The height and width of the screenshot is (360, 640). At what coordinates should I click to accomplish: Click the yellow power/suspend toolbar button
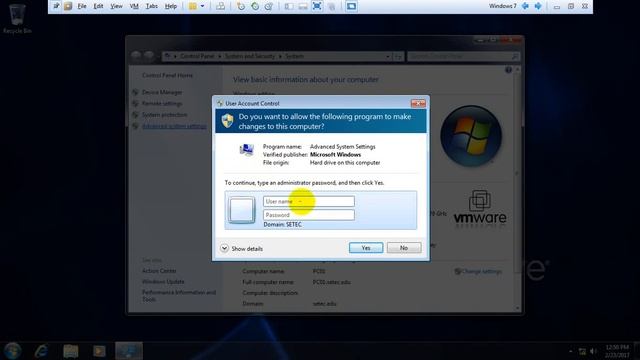click(193, 6)
